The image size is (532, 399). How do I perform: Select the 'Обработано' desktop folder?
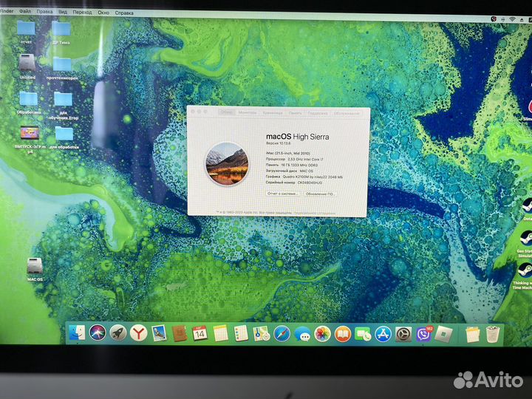pos(29,103)
